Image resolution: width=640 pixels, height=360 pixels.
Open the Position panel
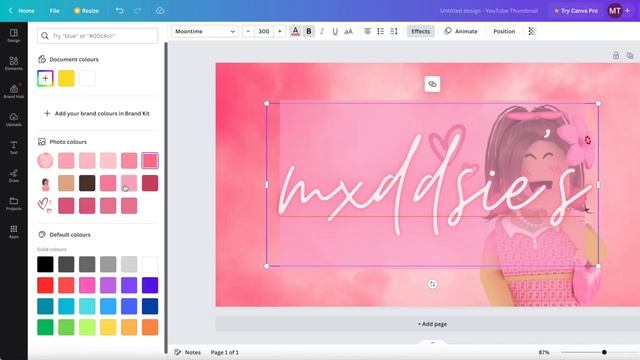(x=504, y=31)
